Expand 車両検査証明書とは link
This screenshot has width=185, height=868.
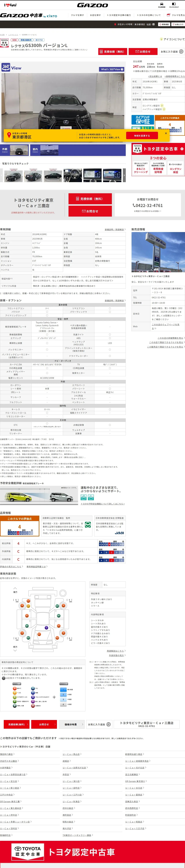(37, 567)
